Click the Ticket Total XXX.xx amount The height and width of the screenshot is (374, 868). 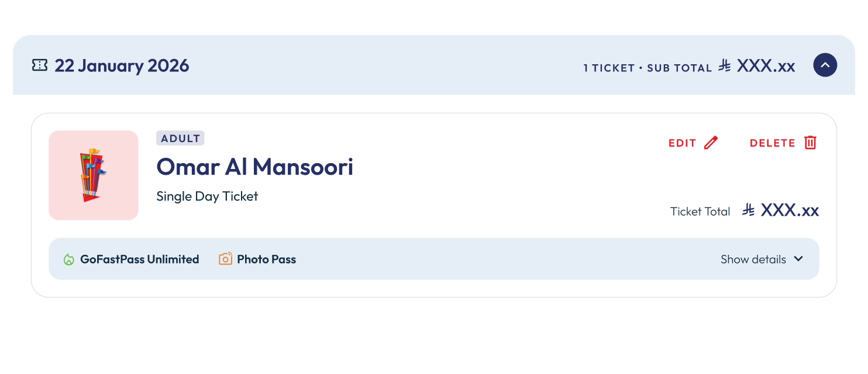(x=790, y=210)
